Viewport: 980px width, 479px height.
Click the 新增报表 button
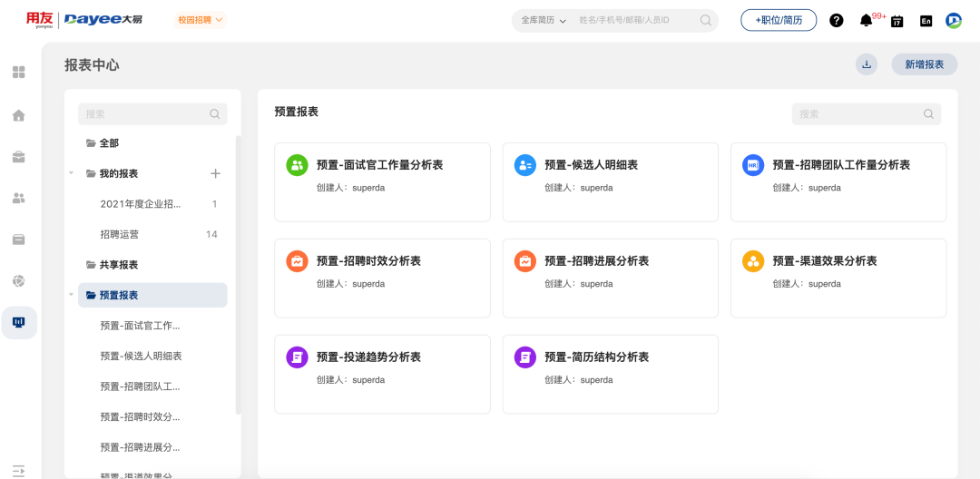pyautogui.click(x=925, y=64)
